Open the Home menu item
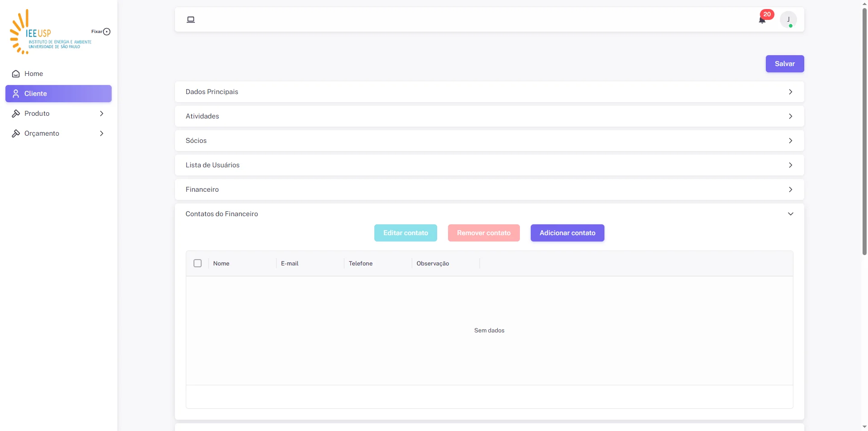The height and width of the screenshot is (431, 868). (x=58, y=74)
